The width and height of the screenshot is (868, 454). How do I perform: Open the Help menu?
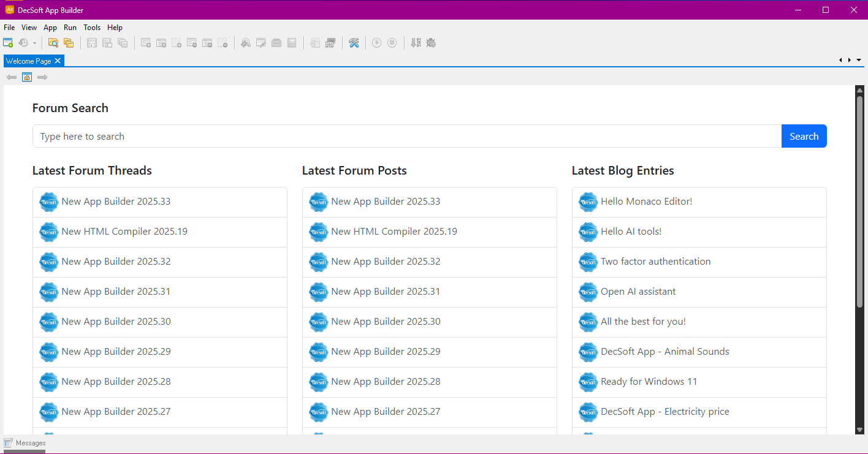click(115, 28)
